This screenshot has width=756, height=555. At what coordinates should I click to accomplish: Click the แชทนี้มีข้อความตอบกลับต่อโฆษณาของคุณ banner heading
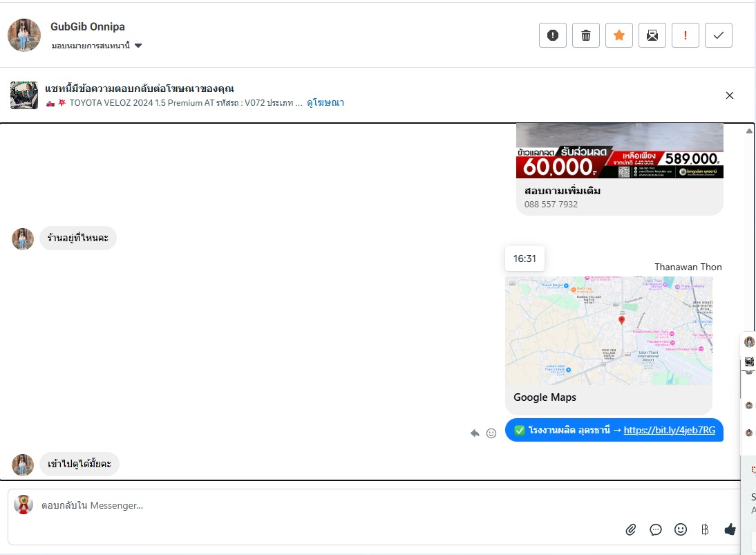[x=140, y=88]
